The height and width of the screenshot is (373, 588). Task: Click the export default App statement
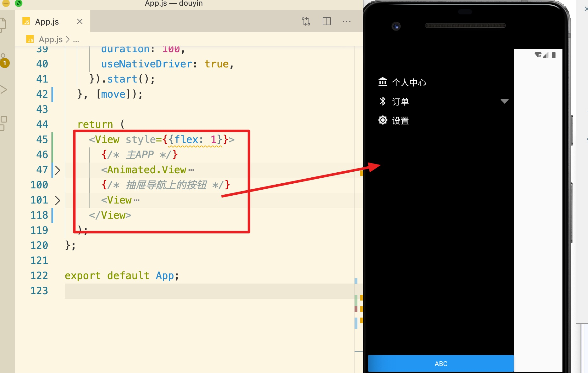click(x=122, y=276)
